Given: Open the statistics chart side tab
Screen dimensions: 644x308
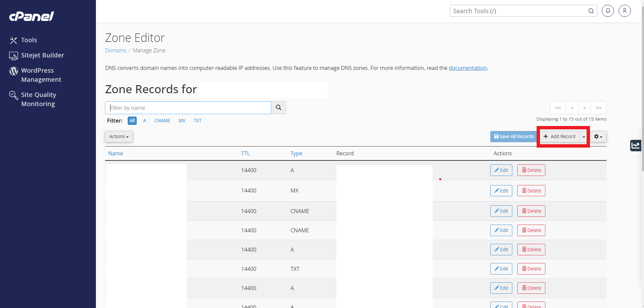Looking at the screenshot, I should click(x=636, y=146).
